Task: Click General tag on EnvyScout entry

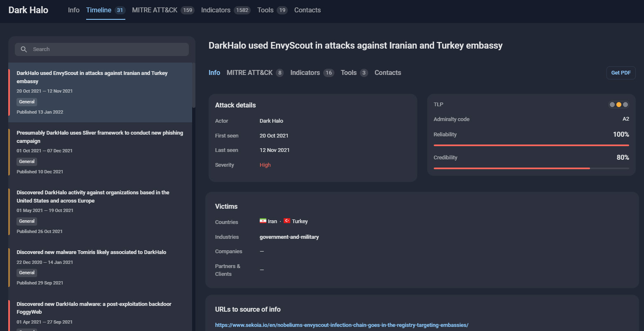Action: (27, 102)
